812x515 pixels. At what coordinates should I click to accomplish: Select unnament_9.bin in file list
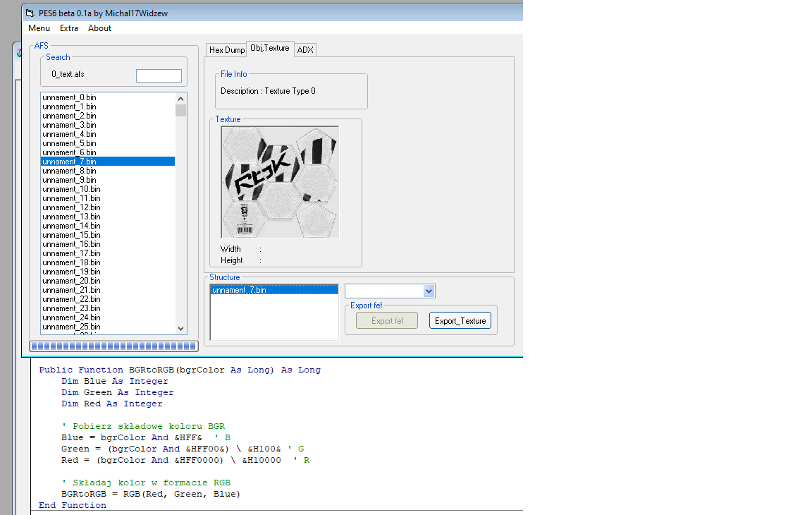pos(108,181)
